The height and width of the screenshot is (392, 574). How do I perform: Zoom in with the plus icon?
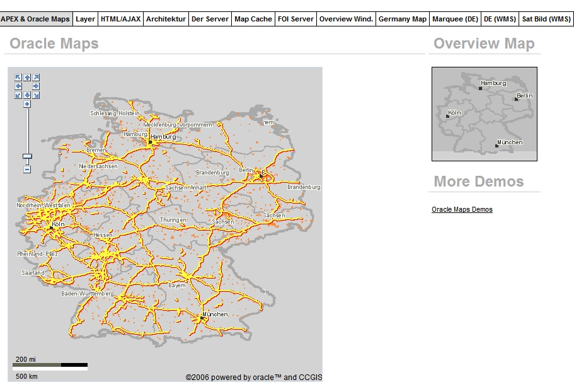point(27,105)
